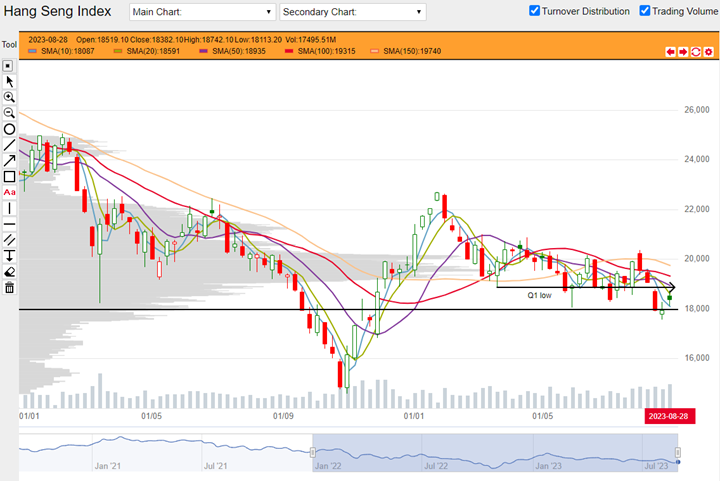Select the T-shaped down arrow measure tool
The image size is (720, 481).
coord(9,256)
